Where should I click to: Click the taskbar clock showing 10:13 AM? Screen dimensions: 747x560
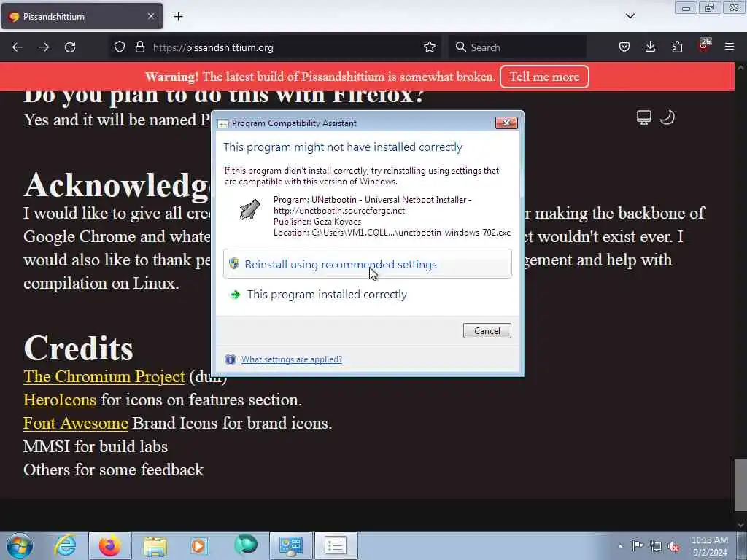tap(709, 545)
